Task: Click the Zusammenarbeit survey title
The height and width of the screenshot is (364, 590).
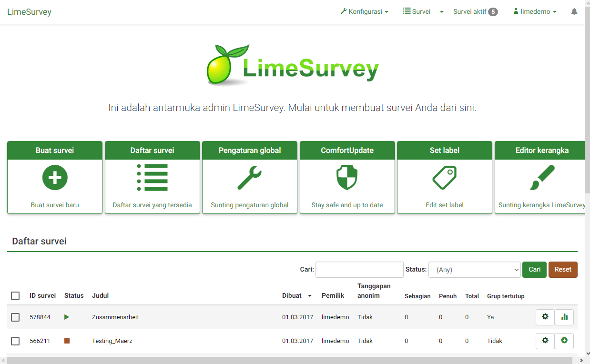Action: (115, 317)
